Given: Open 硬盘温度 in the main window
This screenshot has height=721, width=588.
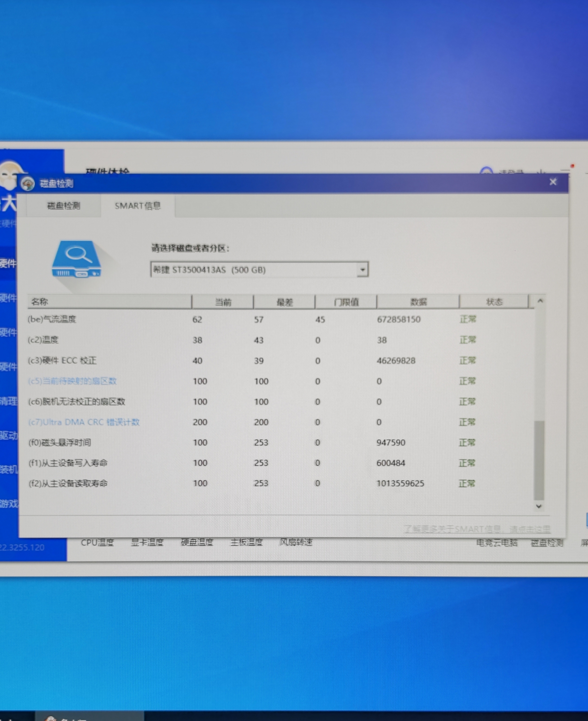Looking at the screenshot, I should 197,542.
